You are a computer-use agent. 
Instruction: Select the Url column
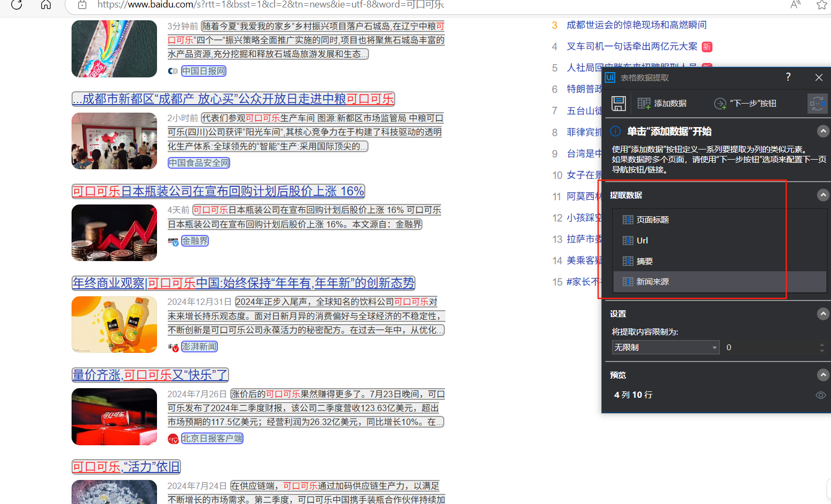coord(719,240)
